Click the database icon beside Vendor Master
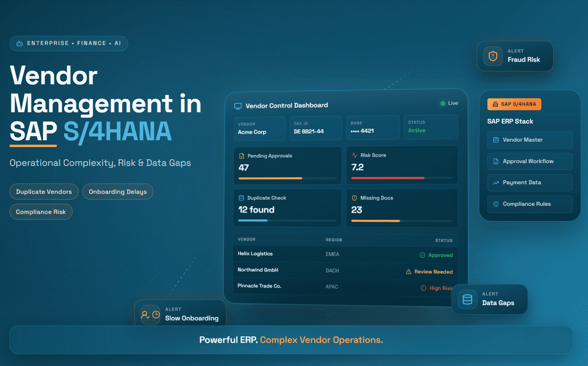Viewport: 588px width, 366px height. [496, 140]
